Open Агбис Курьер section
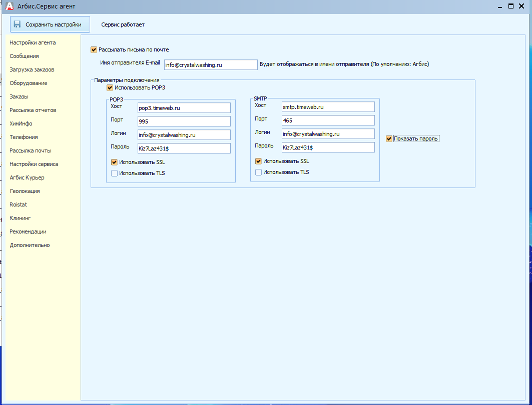532x405 pixels. pyautogui.click(x=27, y=177)
